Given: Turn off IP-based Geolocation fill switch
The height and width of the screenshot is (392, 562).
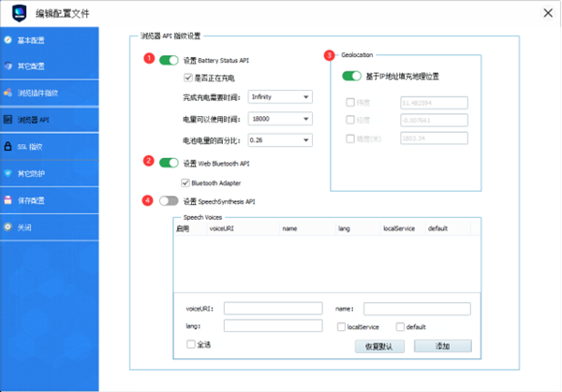Looking at the screenshot, I should point(353,77).
